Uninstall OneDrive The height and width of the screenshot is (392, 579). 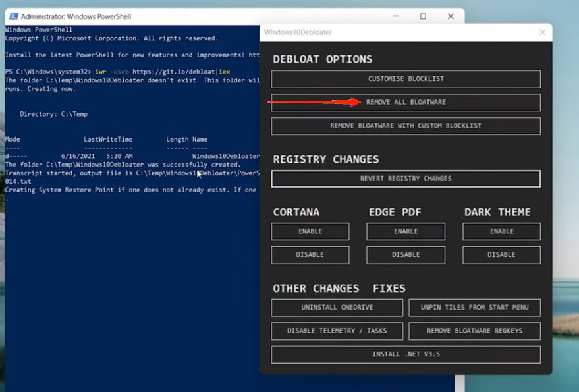(x=337, y=307)
